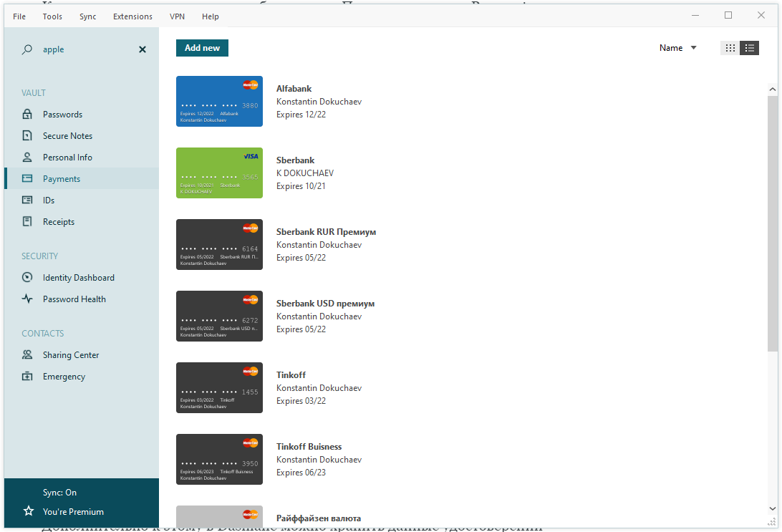Open the VPN menu

177,16
